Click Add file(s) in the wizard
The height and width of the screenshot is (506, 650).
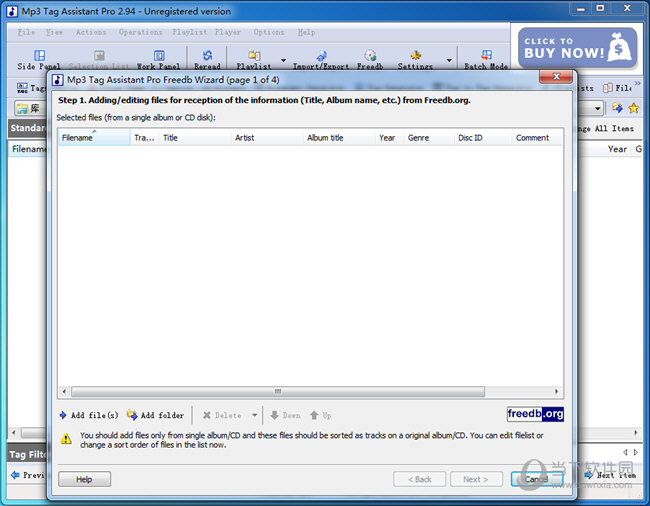pos(89,415)
